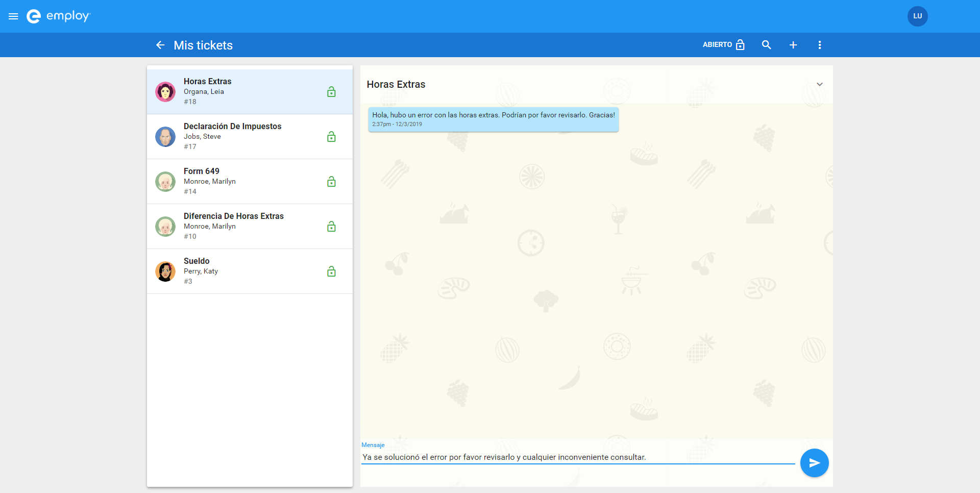Click the Mis tickets page title
The image size is (980, 493).
203,45
